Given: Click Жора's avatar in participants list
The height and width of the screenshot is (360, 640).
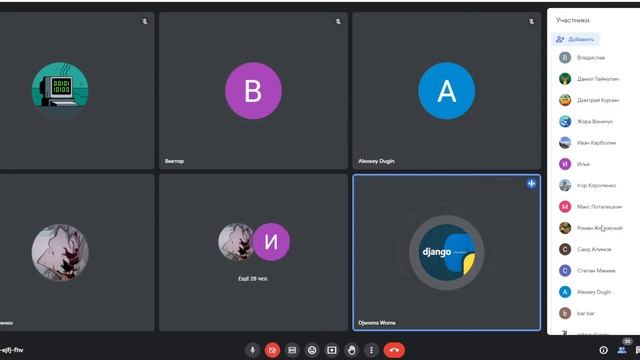Looking at the screenshot, I should [565, 121].
